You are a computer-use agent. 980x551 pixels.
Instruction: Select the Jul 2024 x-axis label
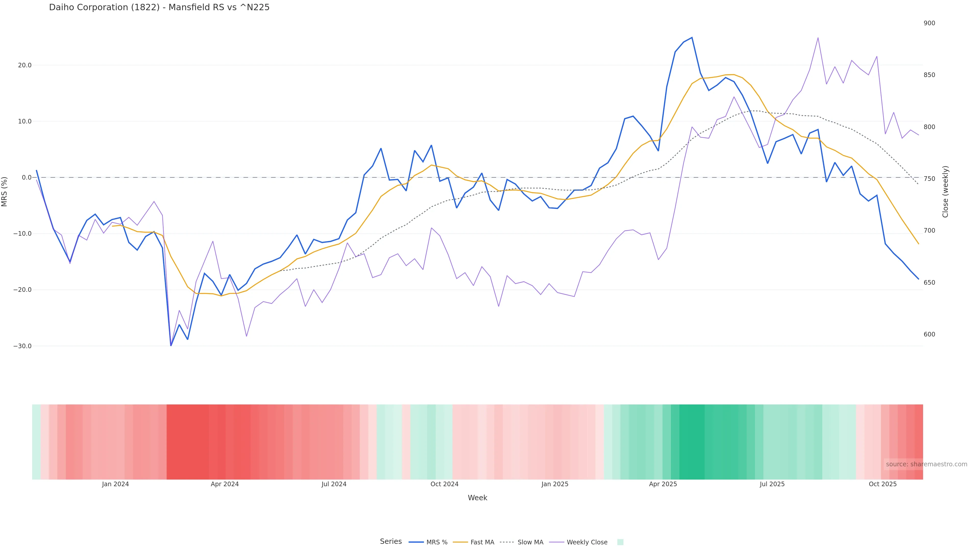334,484
